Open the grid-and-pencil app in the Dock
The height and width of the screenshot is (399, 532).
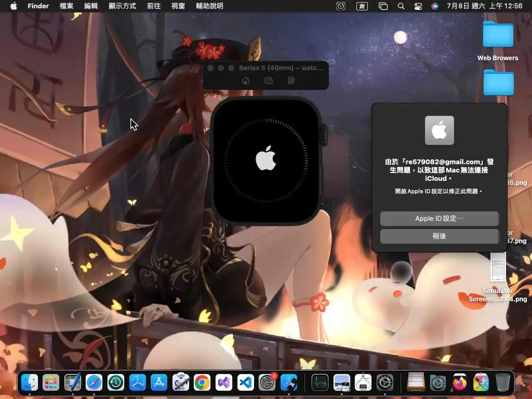tap(73, 383)
